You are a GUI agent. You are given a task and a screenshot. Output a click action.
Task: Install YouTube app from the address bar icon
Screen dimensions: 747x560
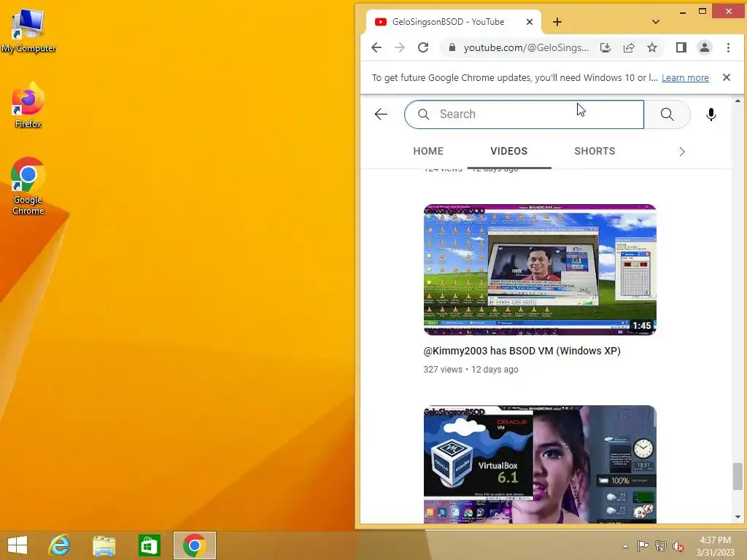605,47
